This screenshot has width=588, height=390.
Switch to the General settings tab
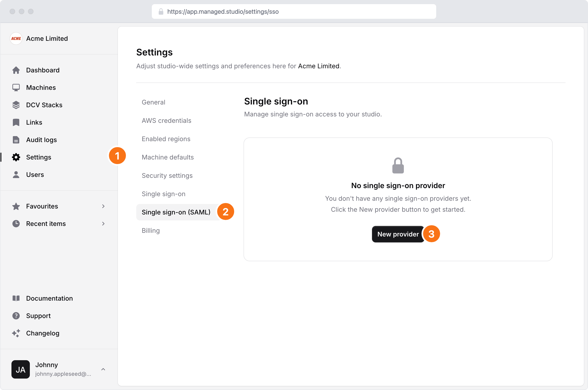click(x=153, y=102)
